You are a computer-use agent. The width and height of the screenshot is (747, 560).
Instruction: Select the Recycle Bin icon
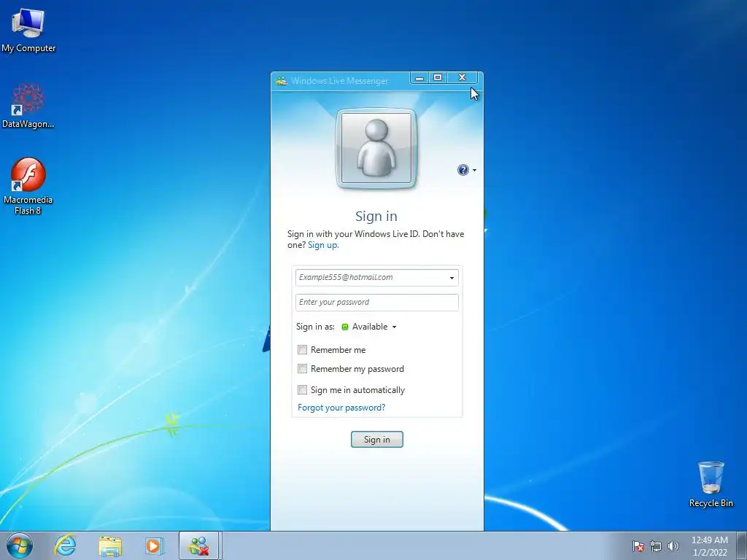click(711, 484)
